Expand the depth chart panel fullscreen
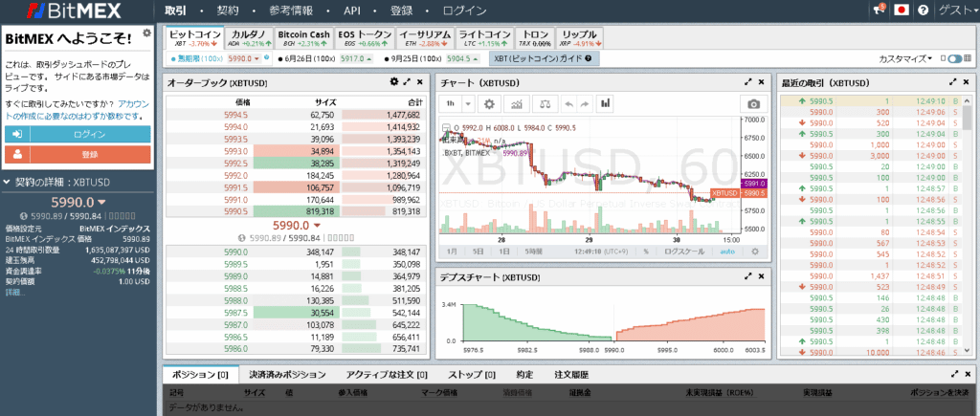Viewport: 980px width, 416px height. [748, 275]
